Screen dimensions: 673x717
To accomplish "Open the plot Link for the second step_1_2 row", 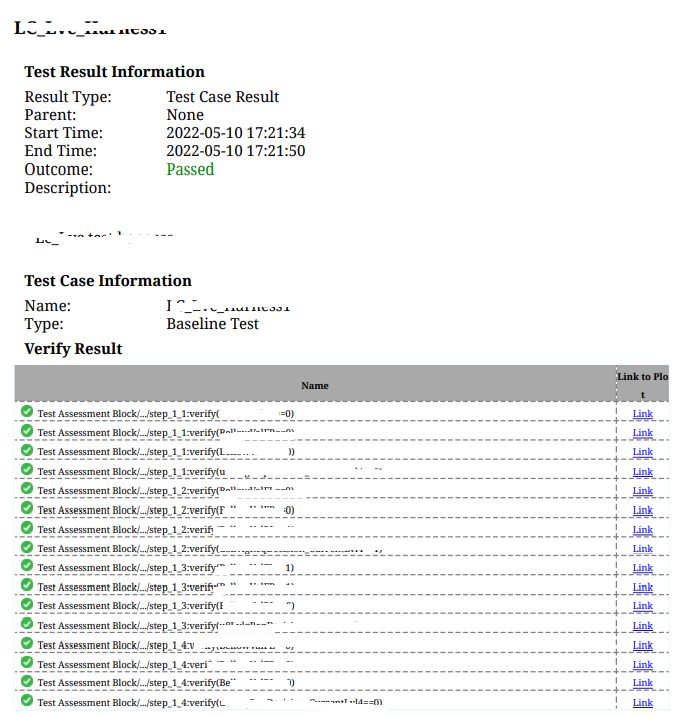I will pos(642,510).
